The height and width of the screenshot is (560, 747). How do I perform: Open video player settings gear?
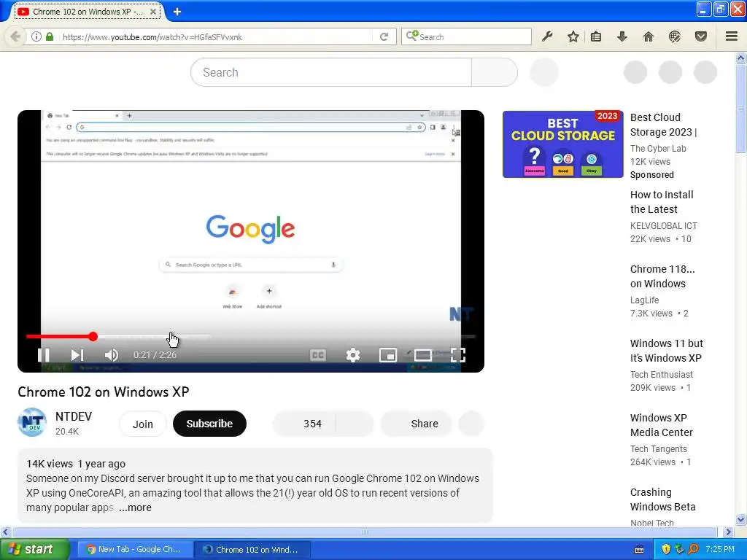pyautogui.click(x=353, y=355)
